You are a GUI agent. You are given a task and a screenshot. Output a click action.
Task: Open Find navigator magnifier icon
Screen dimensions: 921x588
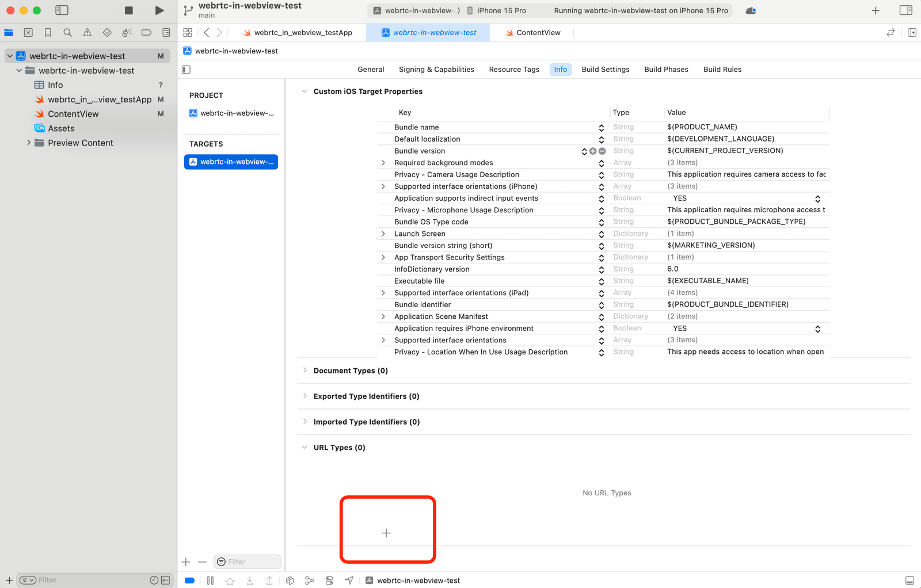click(67, 33)
